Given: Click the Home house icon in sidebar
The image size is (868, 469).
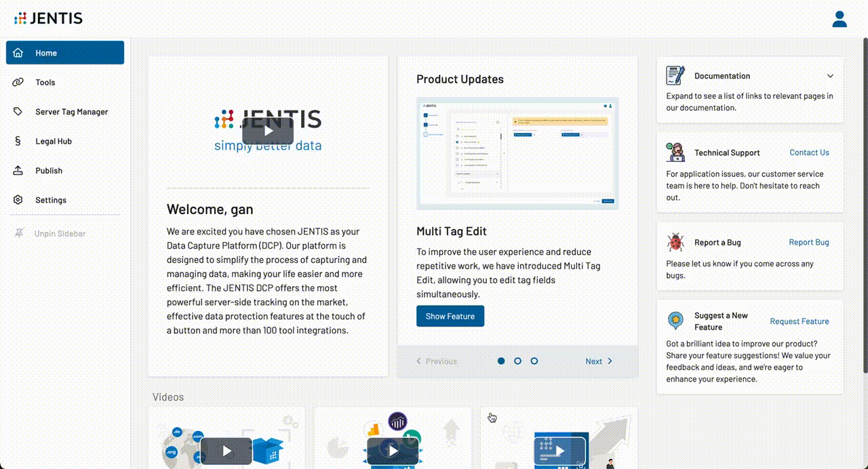Looking at the screenshot, I should pyautogui.click(x=18, y=53).
